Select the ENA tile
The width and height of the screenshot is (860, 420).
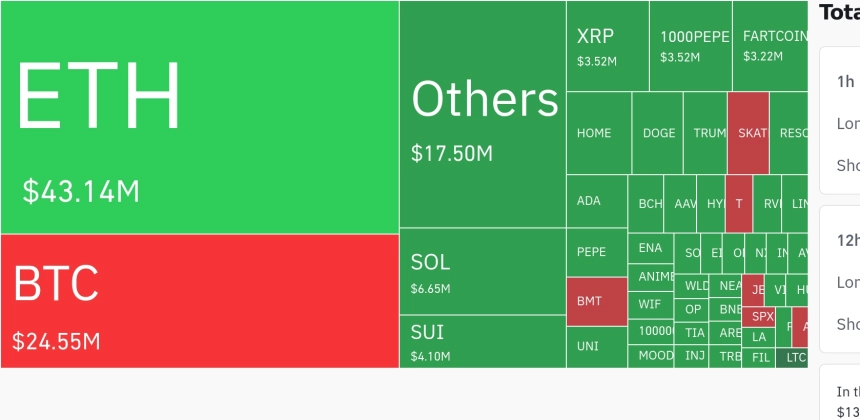click(x=650, y=248)
